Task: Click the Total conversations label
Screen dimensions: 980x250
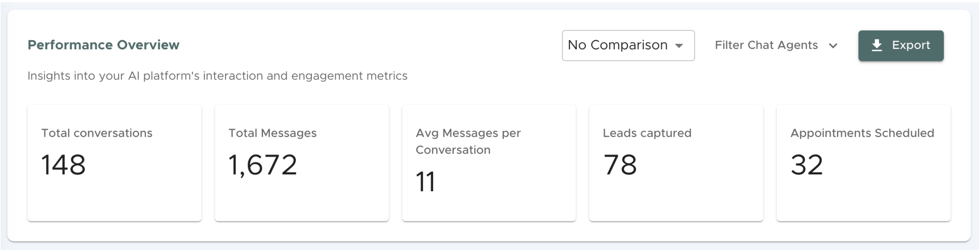Action: point(97,133)
